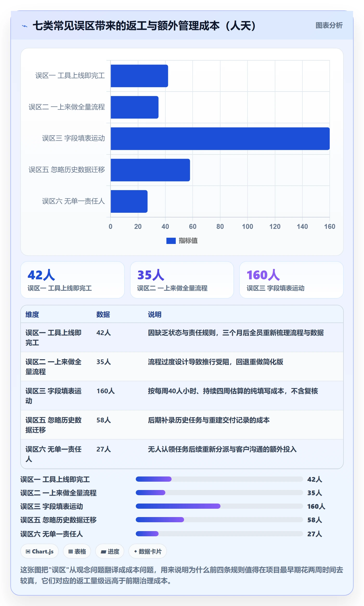Click progress bar for 误区三 字段填表运动
Screen dimensions: 364x606
(x=219, y=506)
